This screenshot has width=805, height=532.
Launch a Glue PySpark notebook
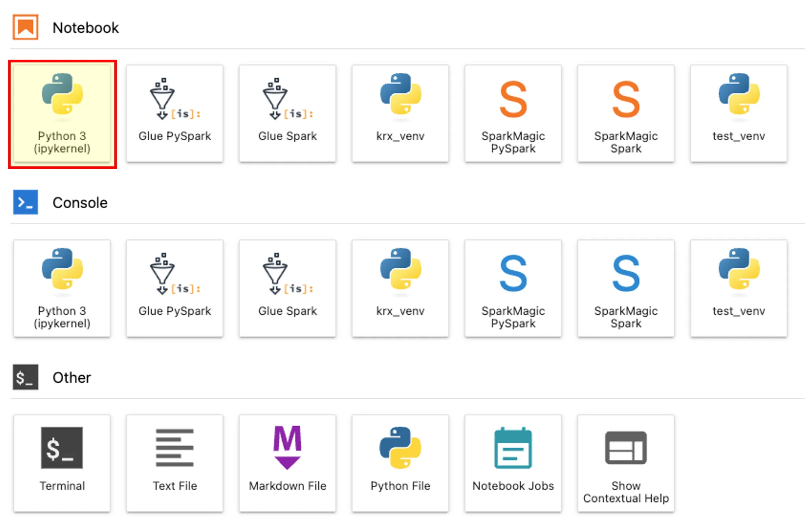(175, 114)
